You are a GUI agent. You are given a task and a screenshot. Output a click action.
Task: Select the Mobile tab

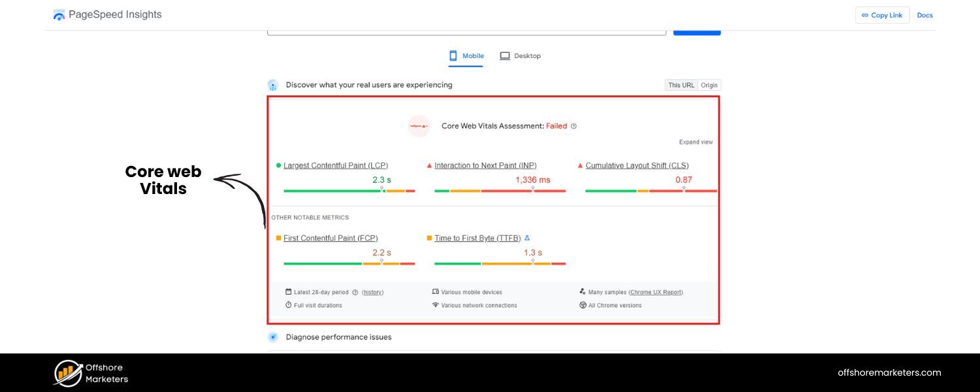click(x=466, y=56)
